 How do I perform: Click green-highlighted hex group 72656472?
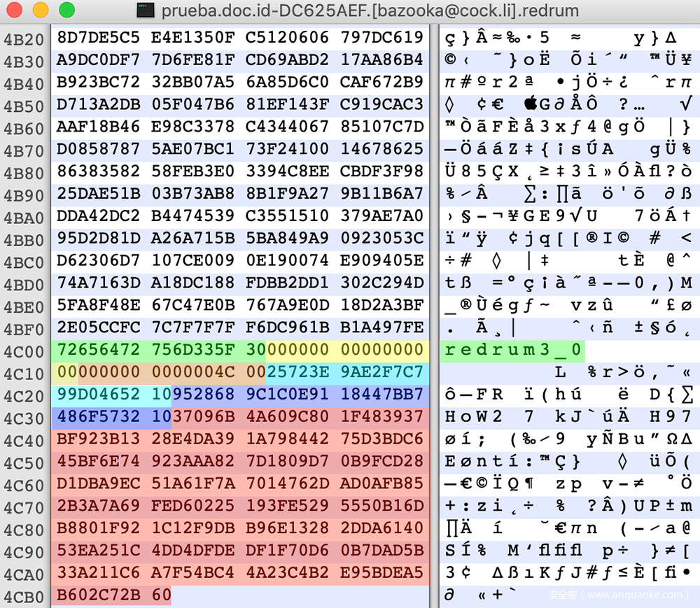click(x=99, y=350)
